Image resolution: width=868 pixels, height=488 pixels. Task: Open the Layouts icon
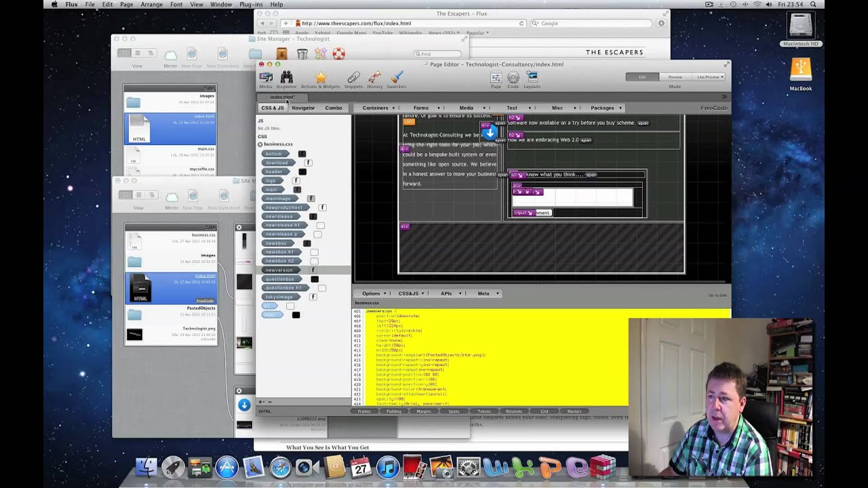point(532,77)
